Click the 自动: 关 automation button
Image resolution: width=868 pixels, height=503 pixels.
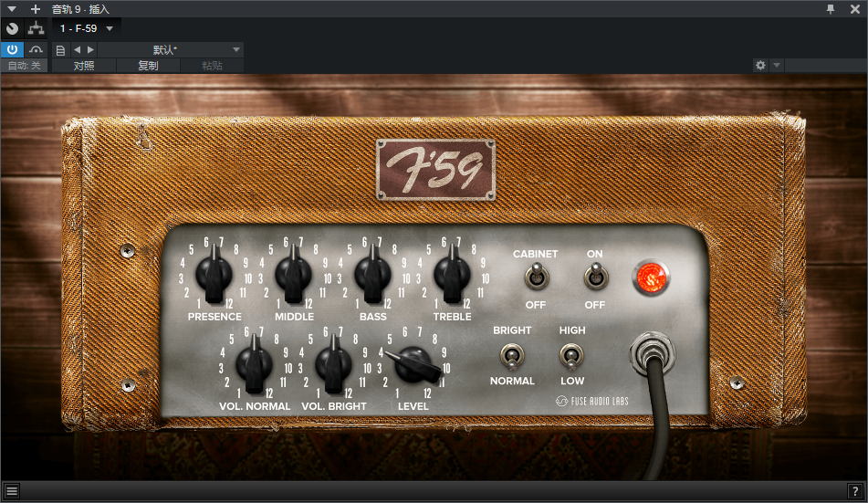24,66
